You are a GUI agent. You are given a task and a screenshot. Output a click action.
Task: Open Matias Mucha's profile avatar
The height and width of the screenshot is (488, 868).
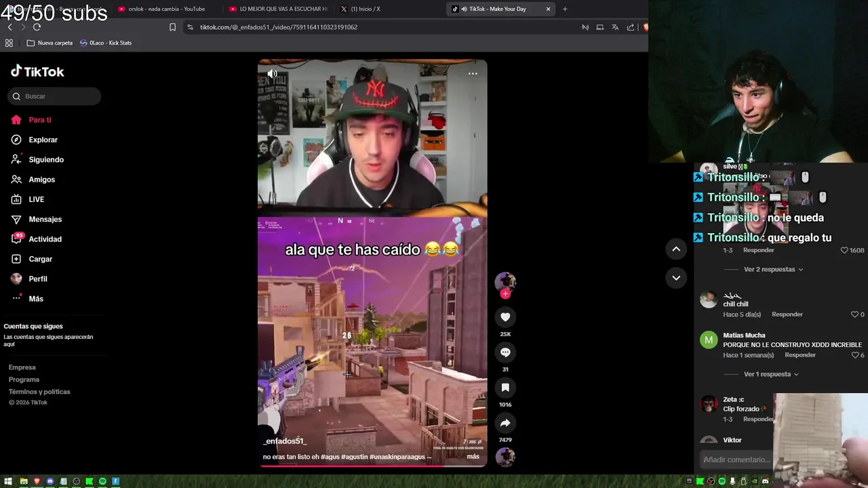[709, 340]
